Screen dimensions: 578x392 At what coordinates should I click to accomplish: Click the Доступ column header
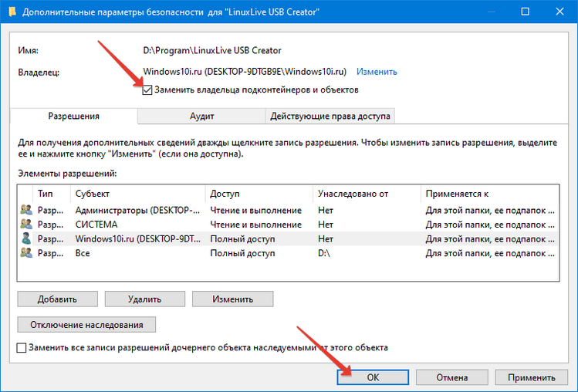tap(259, 194)
